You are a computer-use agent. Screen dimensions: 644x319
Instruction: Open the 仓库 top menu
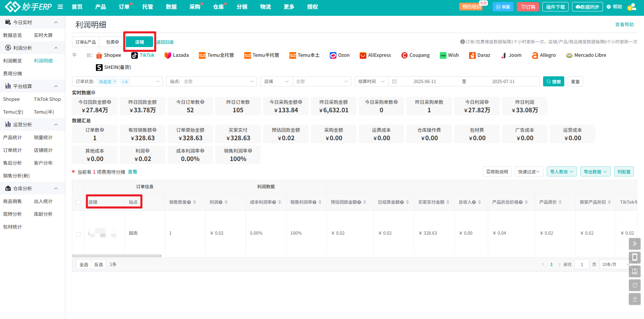point(218,7)
